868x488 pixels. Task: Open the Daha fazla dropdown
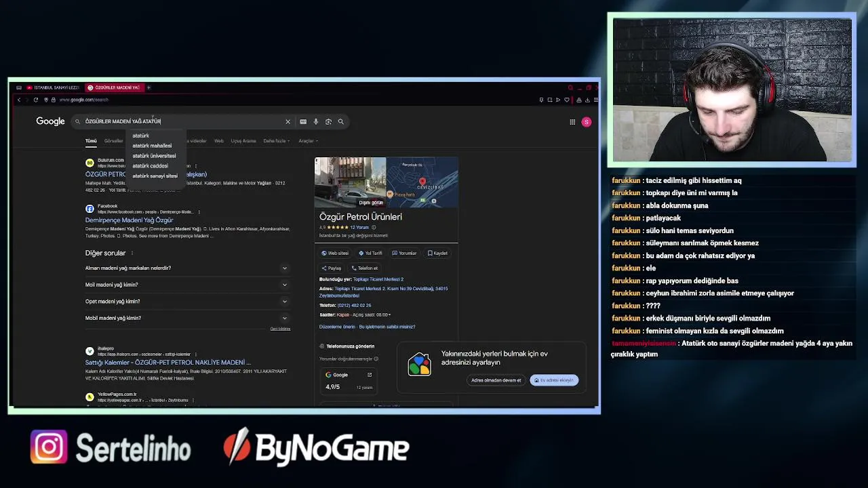(277, 141)
